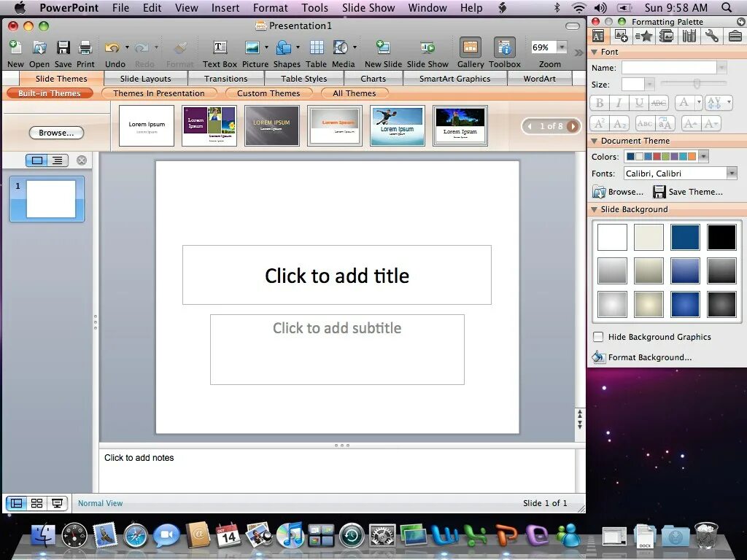The width and height of the screenshot is (747, 560).
Task: Open the Custom Animation palette tab
Action: [644, 36]
